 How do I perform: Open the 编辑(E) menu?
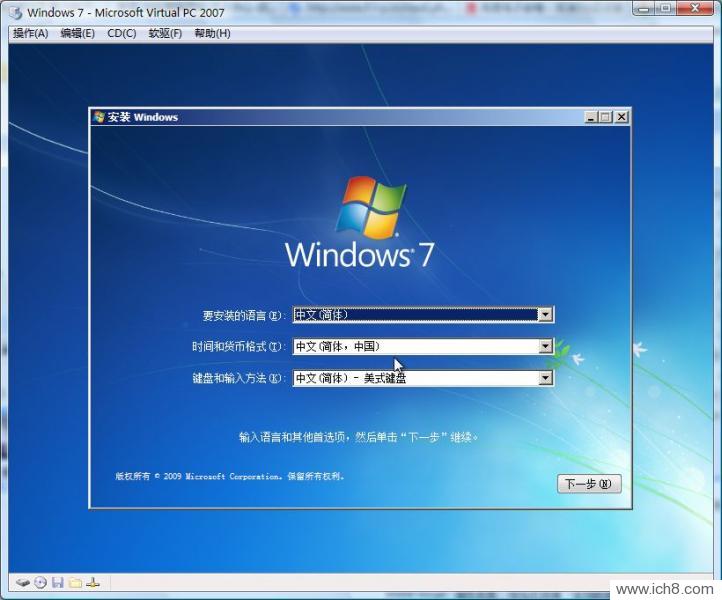click(x=77, y=33)
